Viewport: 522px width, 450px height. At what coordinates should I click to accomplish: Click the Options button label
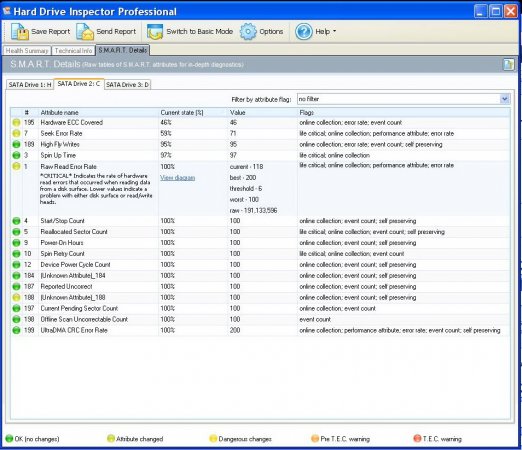(x=271, y=32)
